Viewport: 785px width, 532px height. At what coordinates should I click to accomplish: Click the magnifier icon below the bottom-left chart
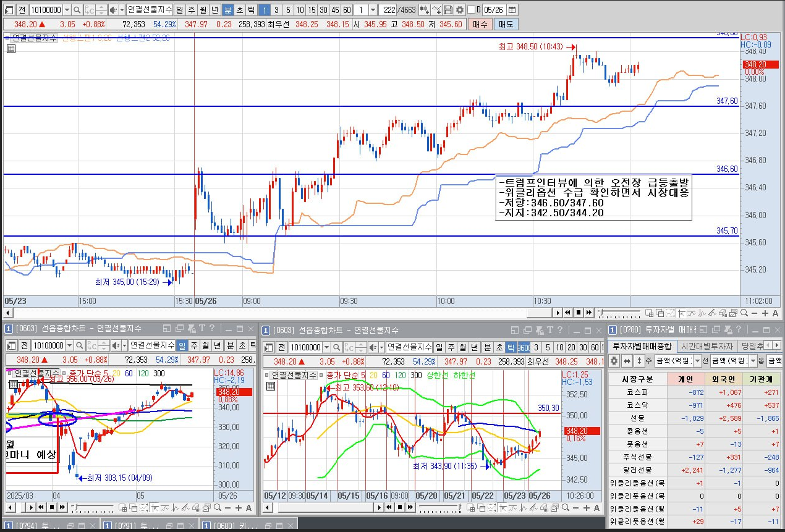[x=218, y=508]
